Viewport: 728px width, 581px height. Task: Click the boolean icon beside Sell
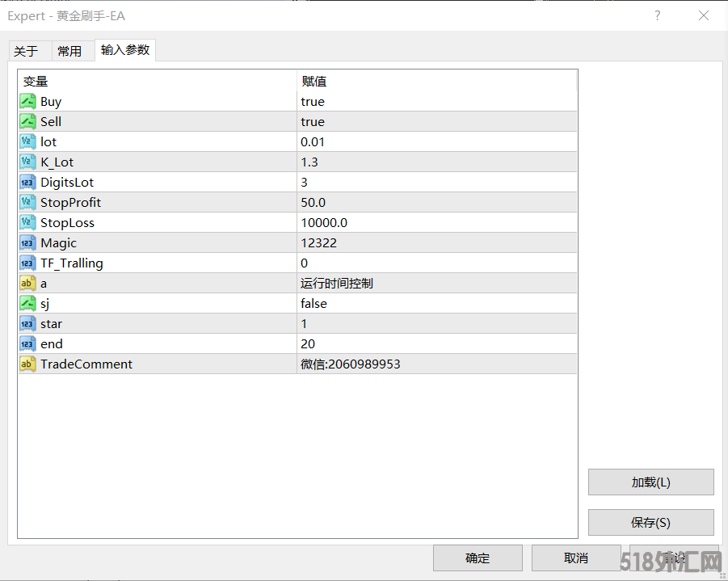(x=27, y=121)
